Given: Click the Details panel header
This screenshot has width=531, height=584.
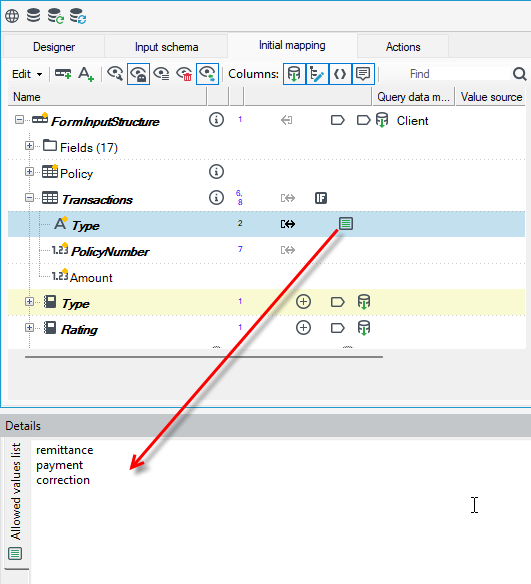Looking at the screenshot, I should point(266,426).
